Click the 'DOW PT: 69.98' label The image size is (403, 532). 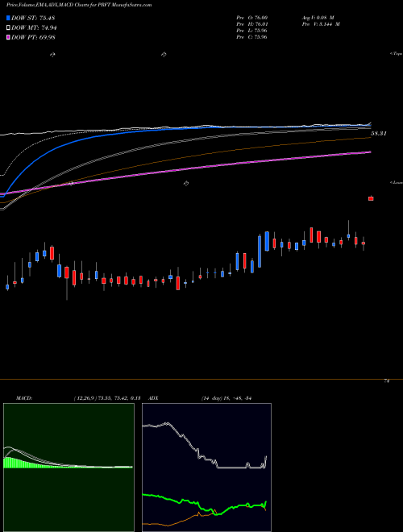tap(33, 37)
